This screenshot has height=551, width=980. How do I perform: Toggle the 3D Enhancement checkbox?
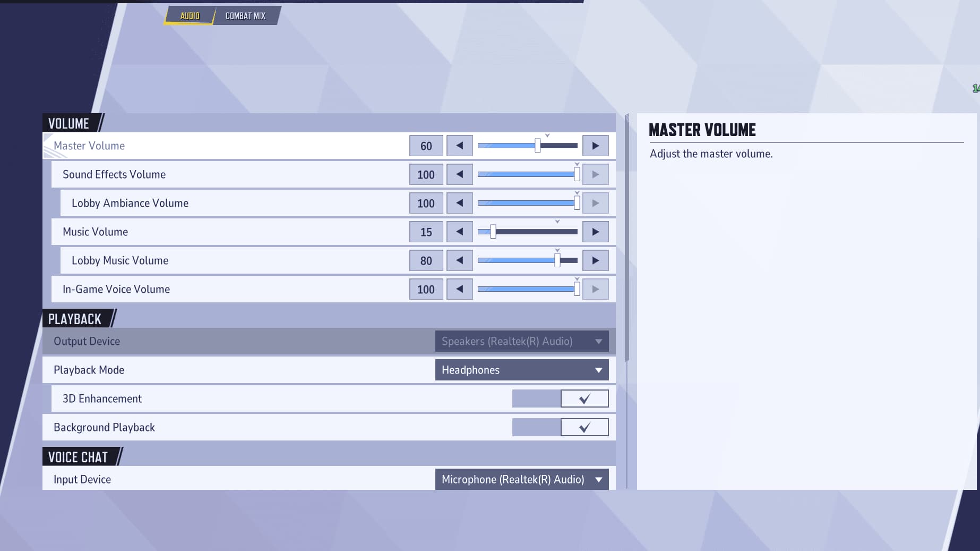[x=584, y=399]
